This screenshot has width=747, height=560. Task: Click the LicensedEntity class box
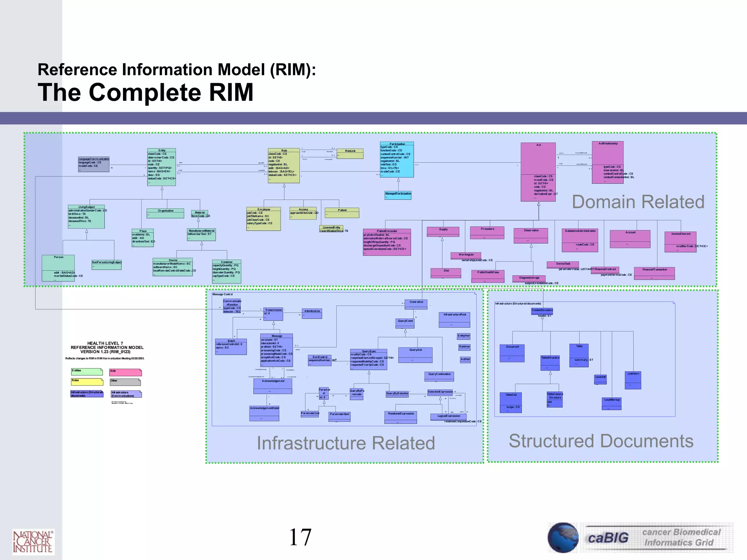(x=331, y=229)
